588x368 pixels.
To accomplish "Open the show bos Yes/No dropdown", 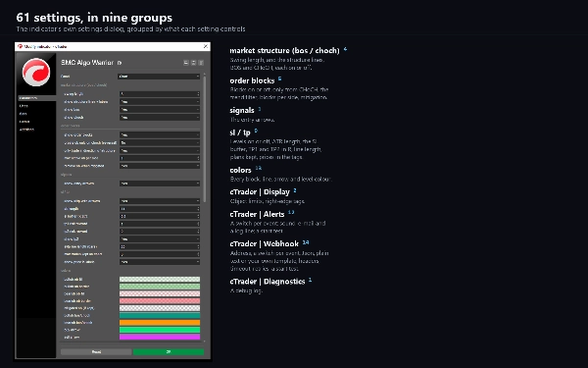I will pos(160,109).
